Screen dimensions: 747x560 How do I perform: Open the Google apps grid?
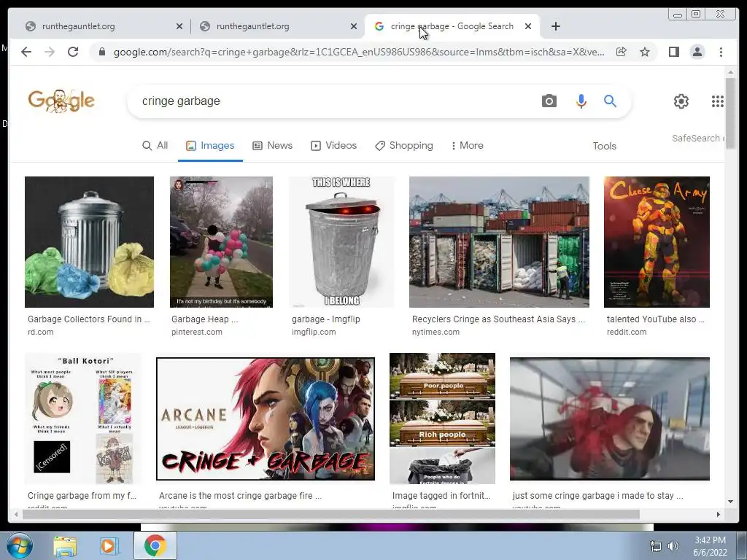click(x=718, y=101)
